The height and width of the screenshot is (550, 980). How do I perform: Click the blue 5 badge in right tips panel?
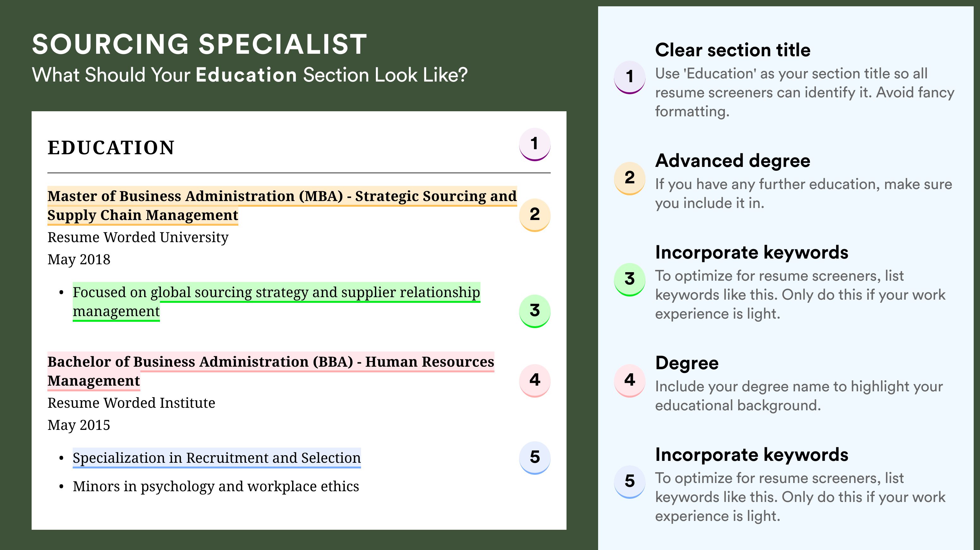(630, 481)
